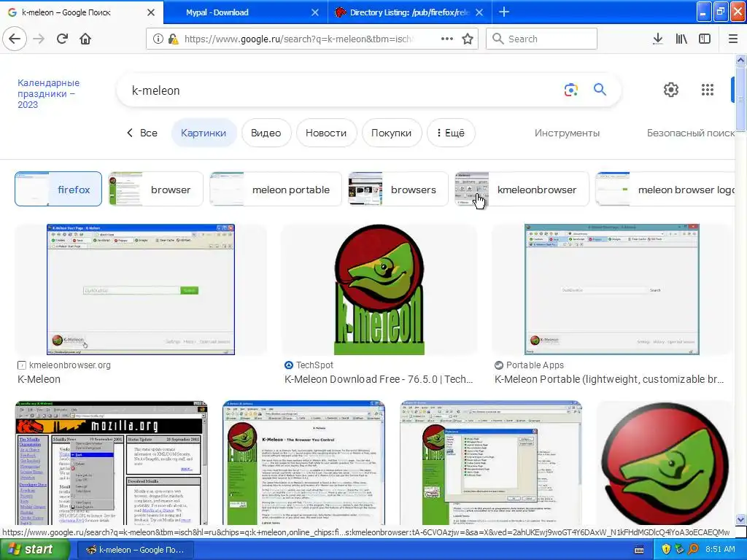Screen dimensions: 747x560
Task: Switch to Видео results
Action: point(266,133)
